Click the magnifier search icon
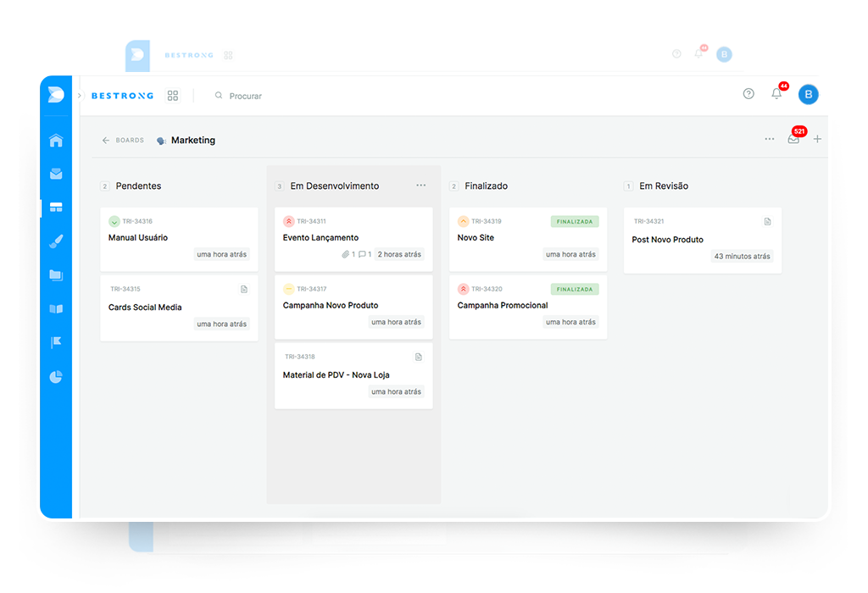Image resolution: width=868 pixels, height=593 pixels. (x=219, y=96)
